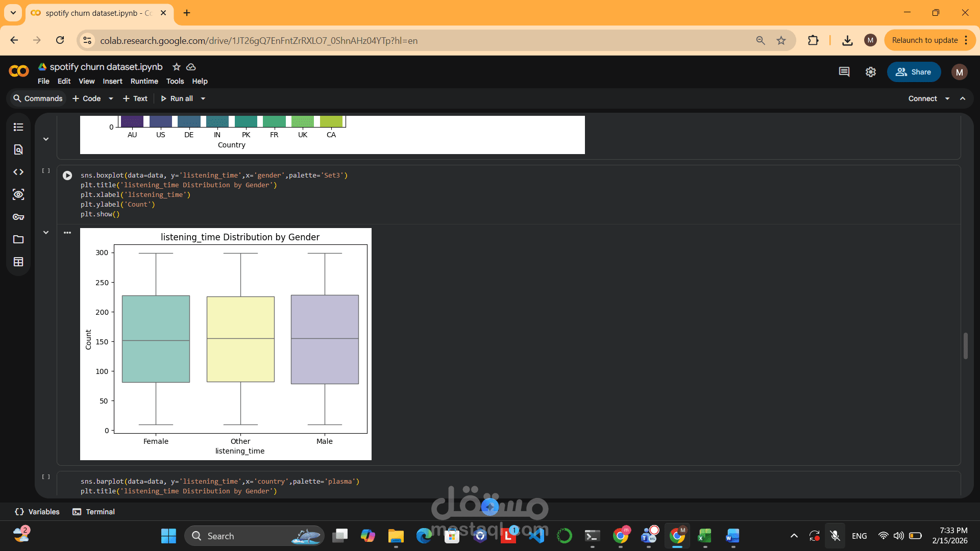Open the Connect options dropdown arrow
The width and height of the screenshot is (980, 551).
point(947,98)
